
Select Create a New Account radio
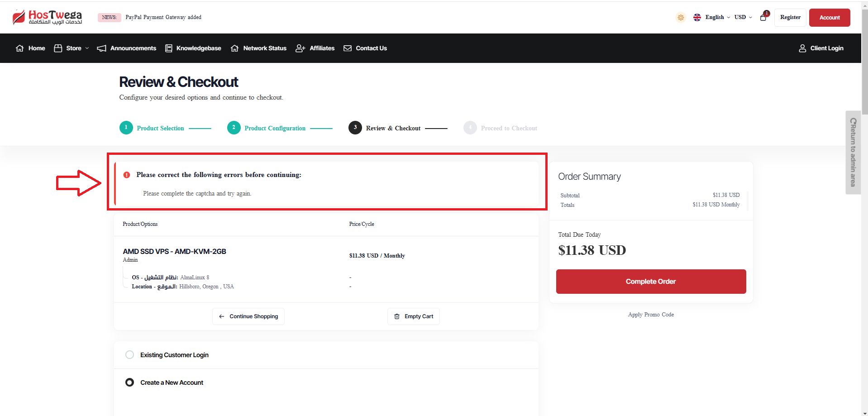130,383
